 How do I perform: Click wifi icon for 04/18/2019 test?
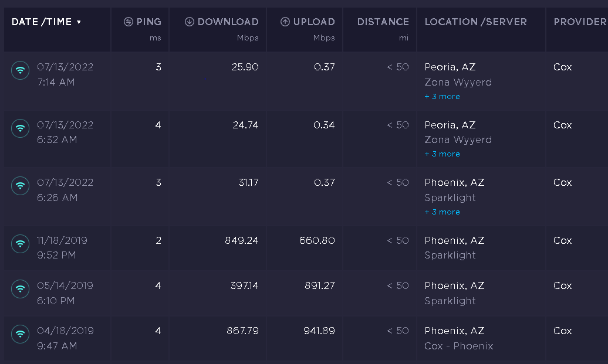(20, 334)
